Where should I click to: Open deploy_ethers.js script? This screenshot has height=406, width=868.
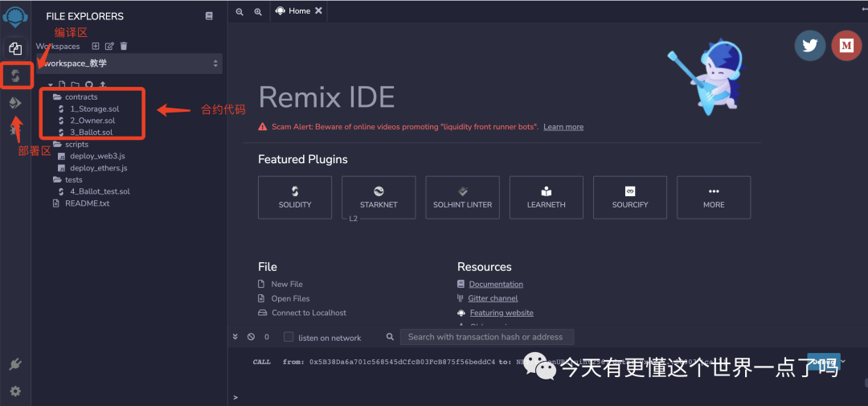coord(92,168)
